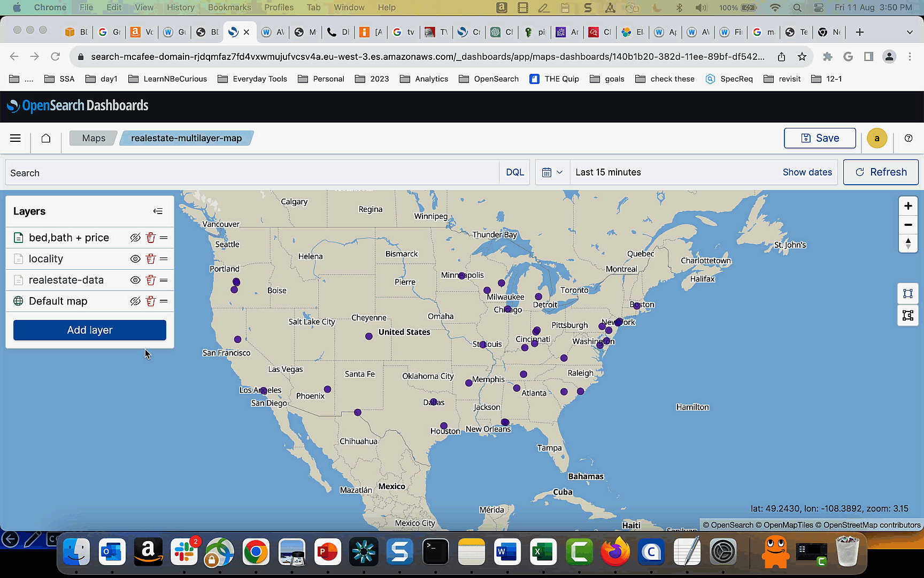Click the Add layer button
The width and height of the screenshot is (924, 578).
coord(90,330)
